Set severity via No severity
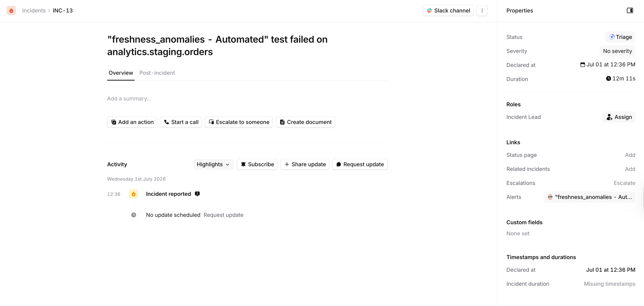The width and height of the screenshot is (644, 306). pyautogui.click(x=618, y=51)
